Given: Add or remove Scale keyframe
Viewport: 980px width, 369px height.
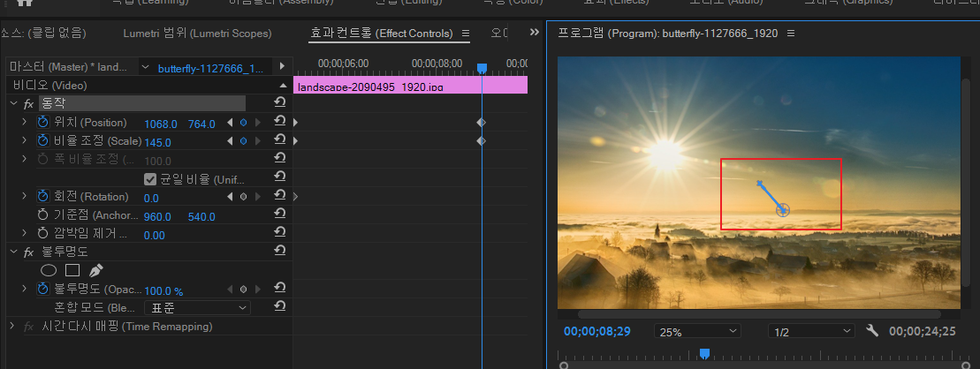Looking at the screenshot, I should point(243,141).
